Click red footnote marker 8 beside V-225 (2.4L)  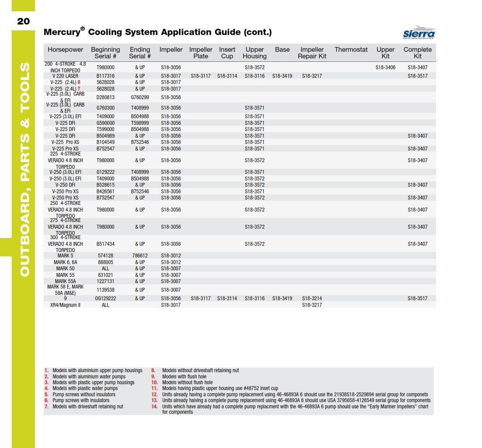point(79,82)
